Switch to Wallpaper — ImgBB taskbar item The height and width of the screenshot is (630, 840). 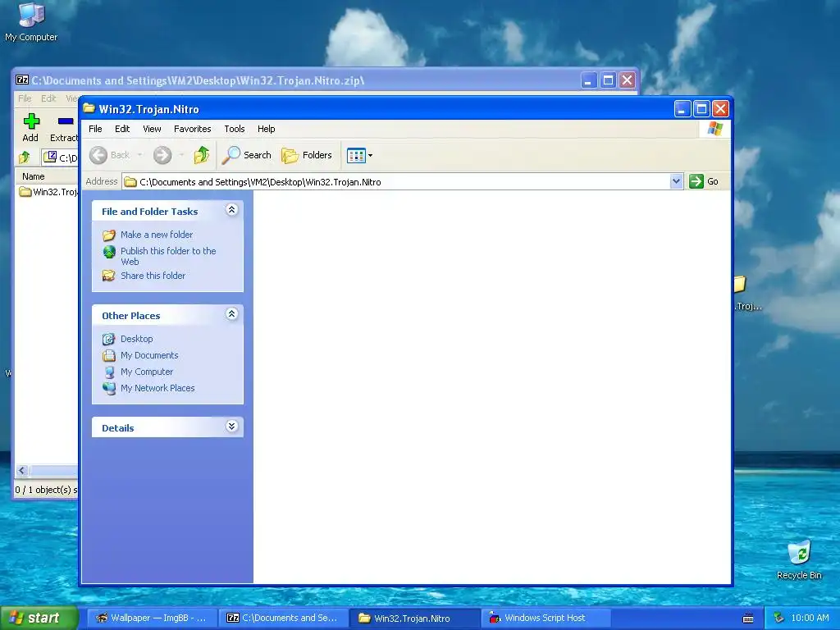[x=151, y=618]
